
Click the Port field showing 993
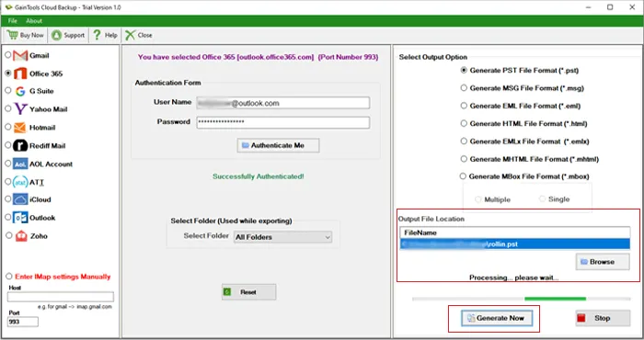click(x=23, y=322)
